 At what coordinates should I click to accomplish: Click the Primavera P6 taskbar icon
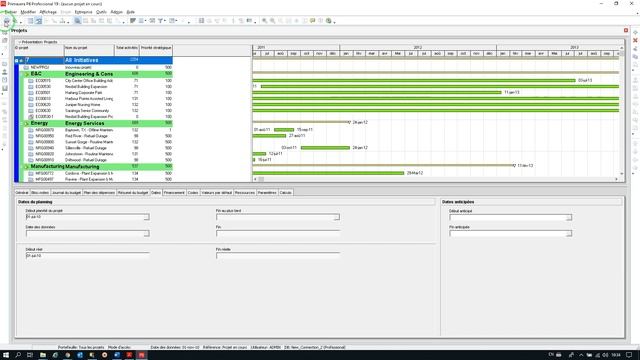pos(141,355)
